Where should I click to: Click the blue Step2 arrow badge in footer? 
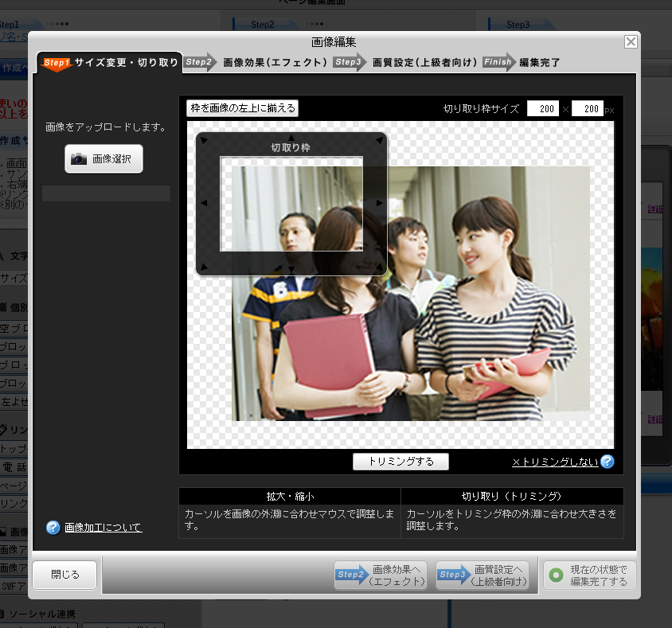352,575
